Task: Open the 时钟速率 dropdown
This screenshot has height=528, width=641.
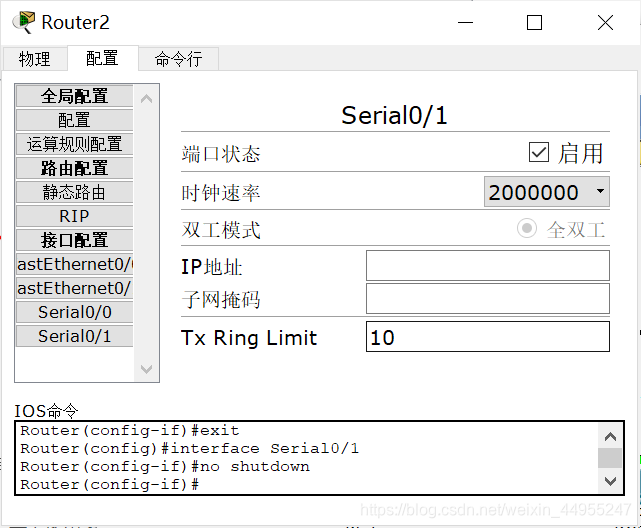Action: point(547,192)
